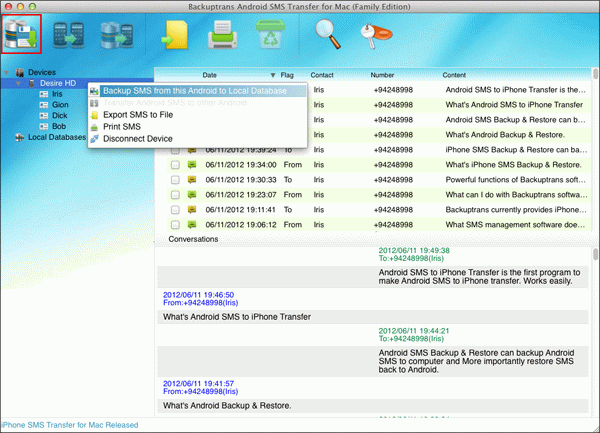Click the printer toolbar icon
600x433 pixels.
(x=222, y=35)
